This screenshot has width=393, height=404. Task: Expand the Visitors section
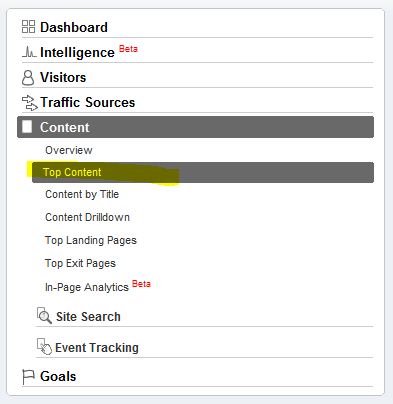63,77
